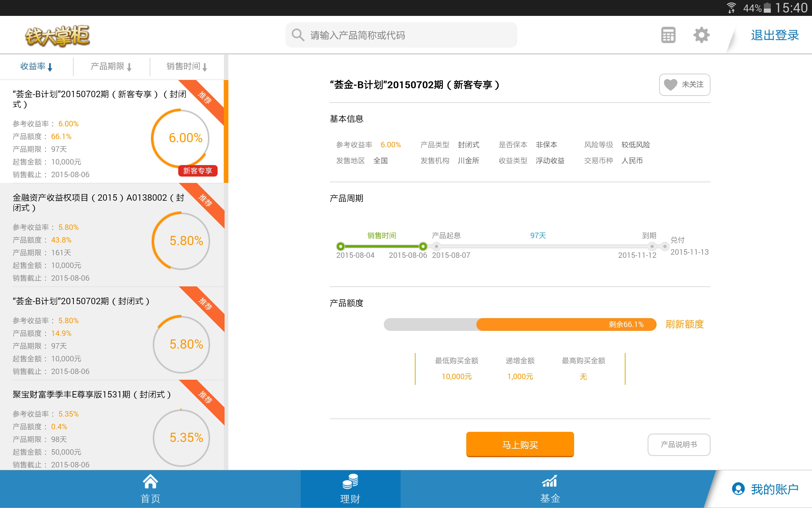This screenshot has height=508, width=812.
Task: Click 推荐 ribbon on 聚宝财富 card
Action: click(x=205, y=398)
